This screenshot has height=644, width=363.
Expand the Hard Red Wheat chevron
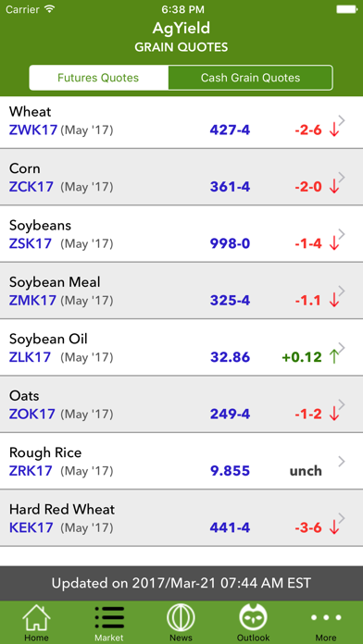[342, 518]
